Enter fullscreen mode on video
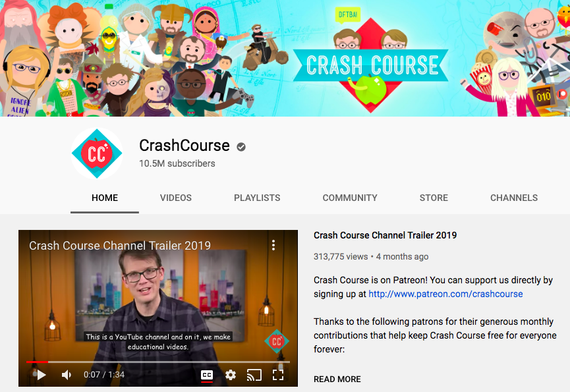 pos(278,375)
